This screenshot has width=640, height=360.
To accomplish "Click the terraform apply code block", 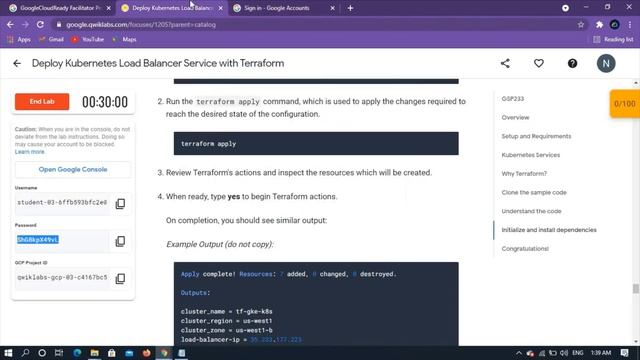I will (x=316, y=144).
